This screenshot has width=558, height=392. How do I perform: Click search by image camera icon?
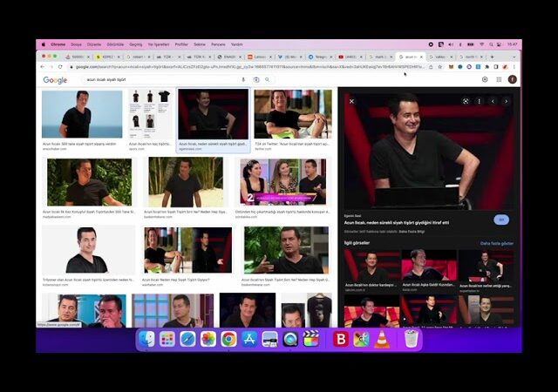click(256, 79)
